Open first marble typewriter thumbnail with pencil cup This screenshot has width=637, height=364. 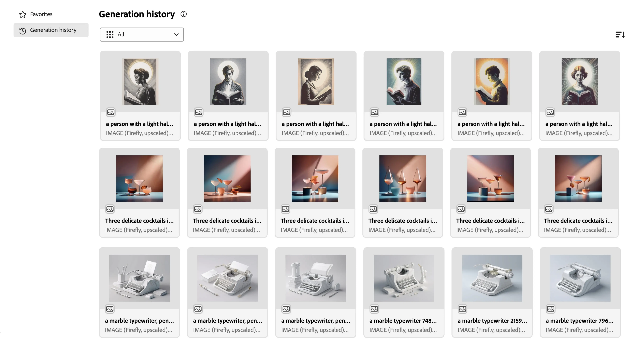[139, 278]
